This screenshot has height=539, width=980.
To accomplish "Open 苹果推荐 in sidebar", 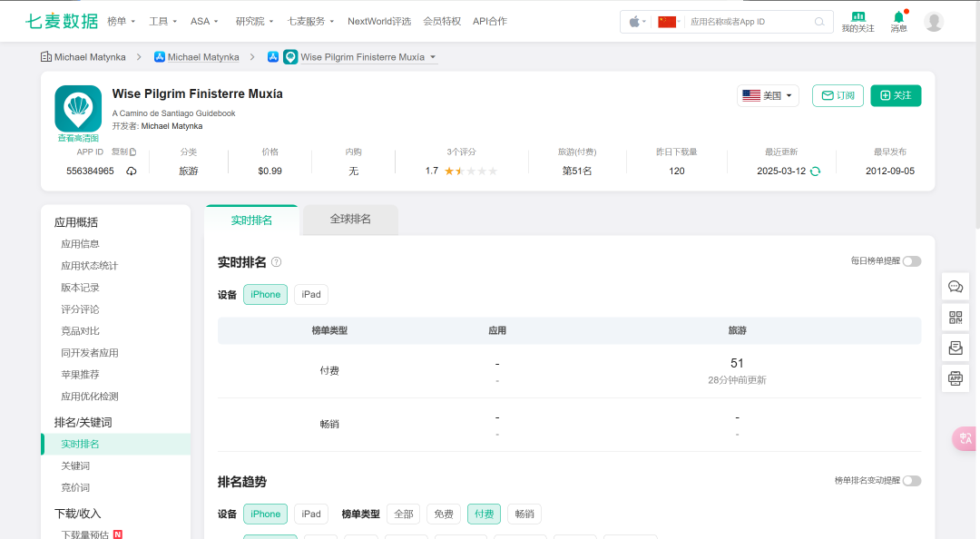I will [80, 375].
